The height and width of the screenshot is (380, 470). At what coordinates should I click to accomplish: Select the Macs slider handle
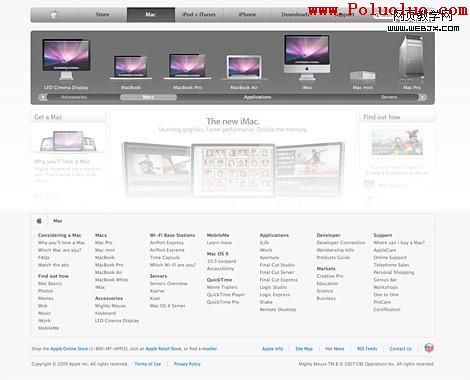click(x=148, y=97)
